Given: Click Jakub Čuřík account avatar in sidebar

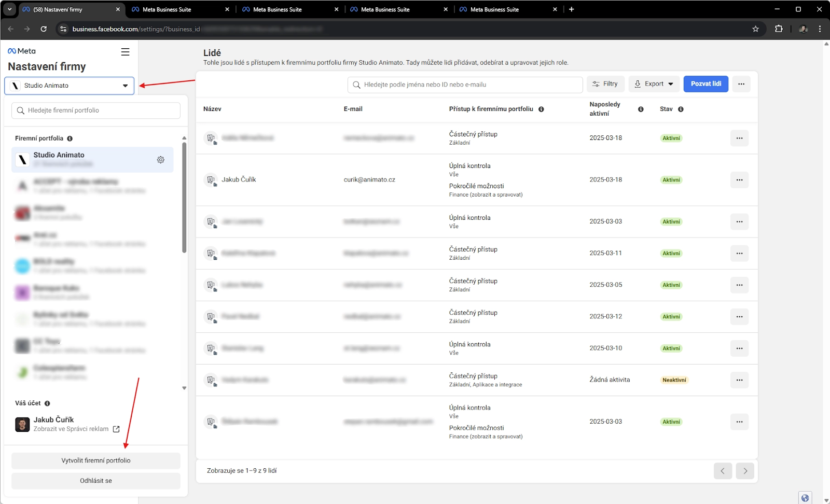Looking at the screenshot, I should pos(22,425).
